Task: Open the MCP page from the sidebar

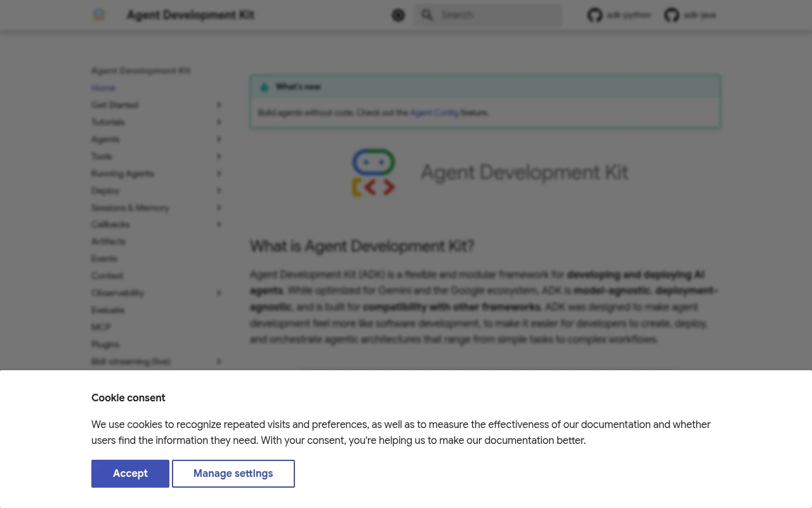Action: 101,327
